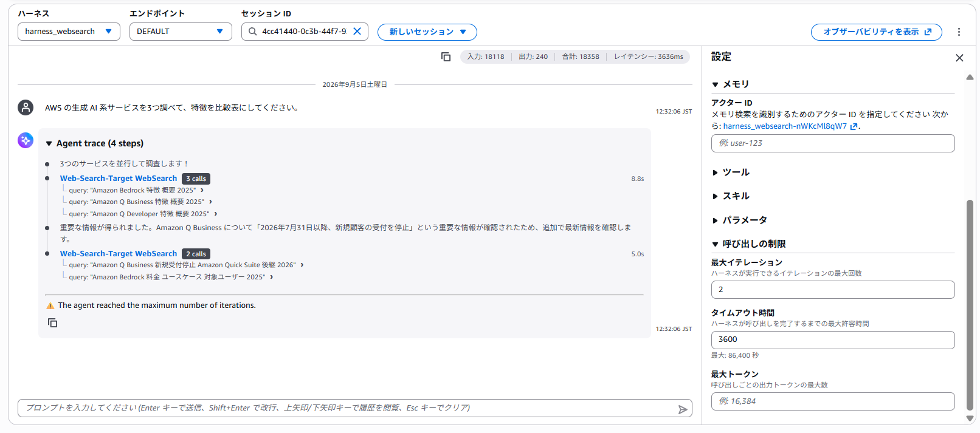980x433 pixels.
Task: Open the harness_websearch dropdown
Action: point(69,32)
